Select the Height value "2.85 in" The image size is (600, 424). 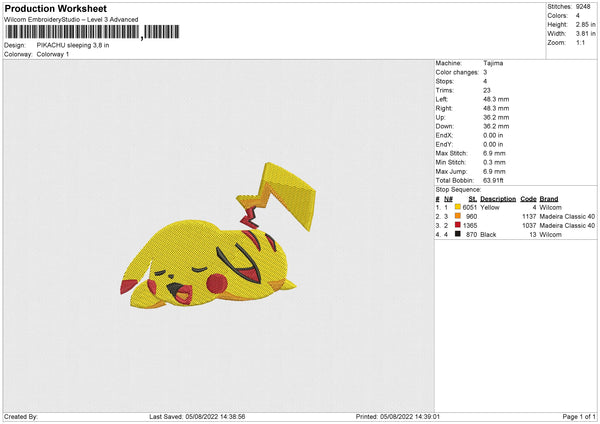pyautogui.click(x=585, y=24)
